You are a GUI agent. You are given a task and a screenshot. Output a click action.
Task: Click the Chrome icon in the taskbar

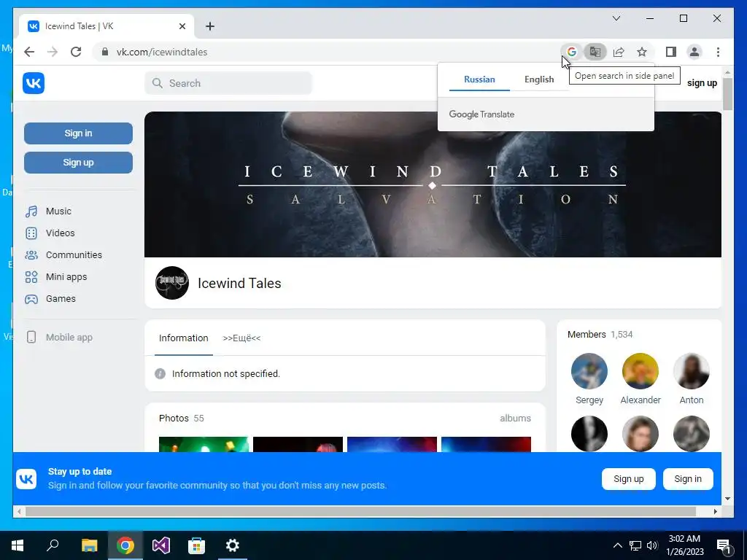(x=125, y=545)
